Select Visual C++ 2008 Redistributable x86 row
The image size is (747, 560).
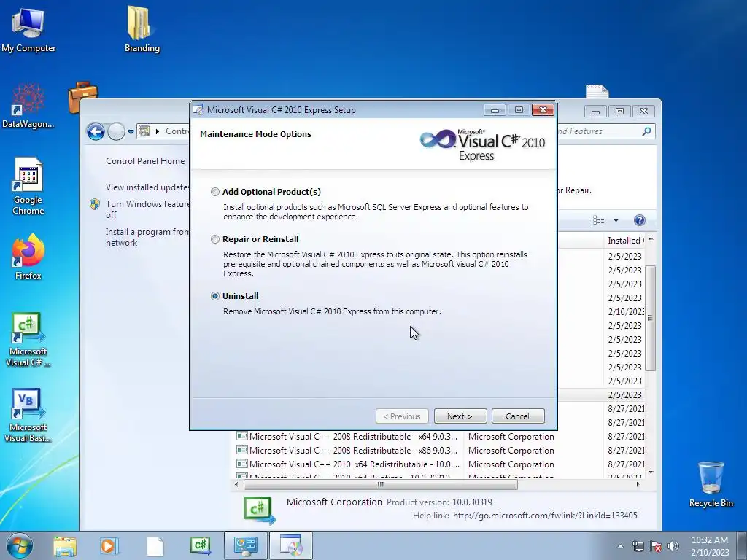pos(441,451)
